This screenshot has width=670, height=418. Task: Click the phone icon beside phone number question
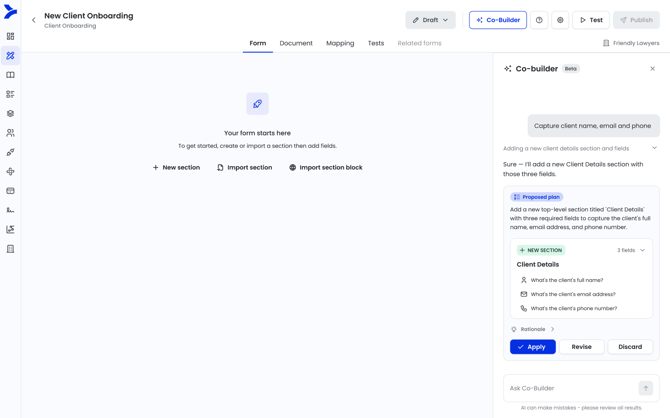pyautogui.click(x=523, y=308)
